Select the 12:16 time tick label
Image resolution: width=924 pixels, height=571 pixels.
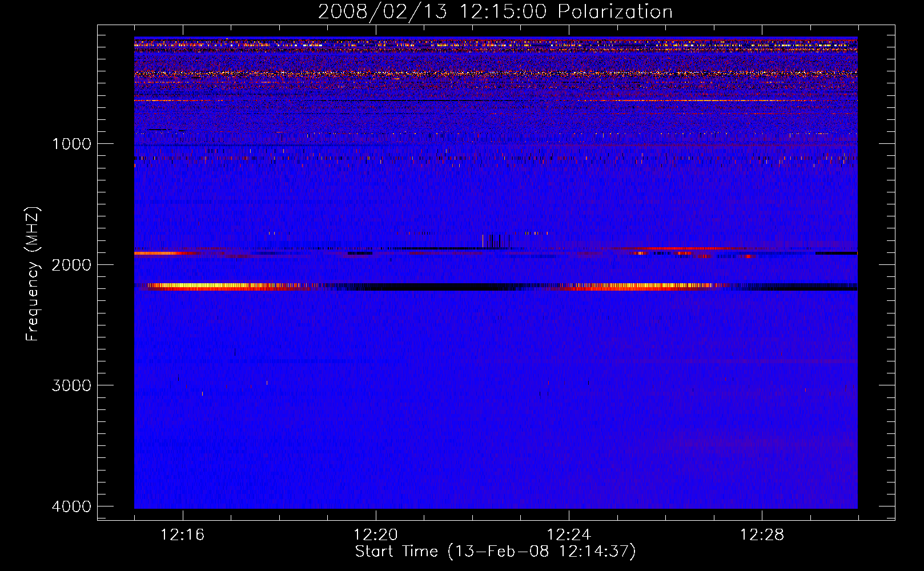click(182, 535)
